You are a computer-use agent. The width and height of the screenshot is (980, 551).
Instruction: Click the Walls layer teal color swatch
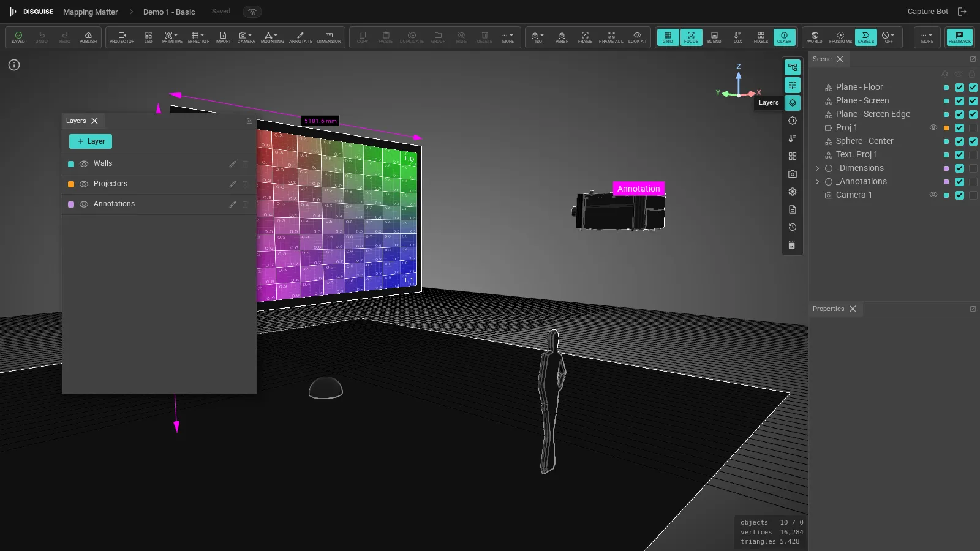[71, 164]
